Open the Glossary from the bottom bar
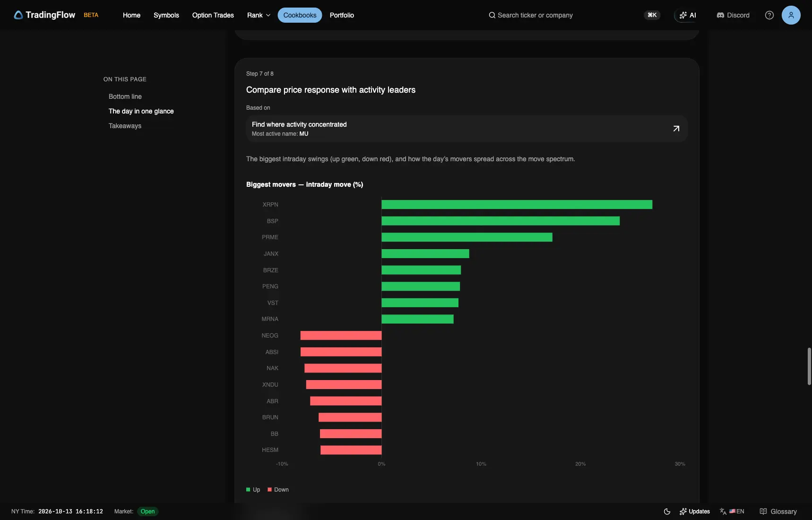812x520 pixels. click(x=778, y=511)
